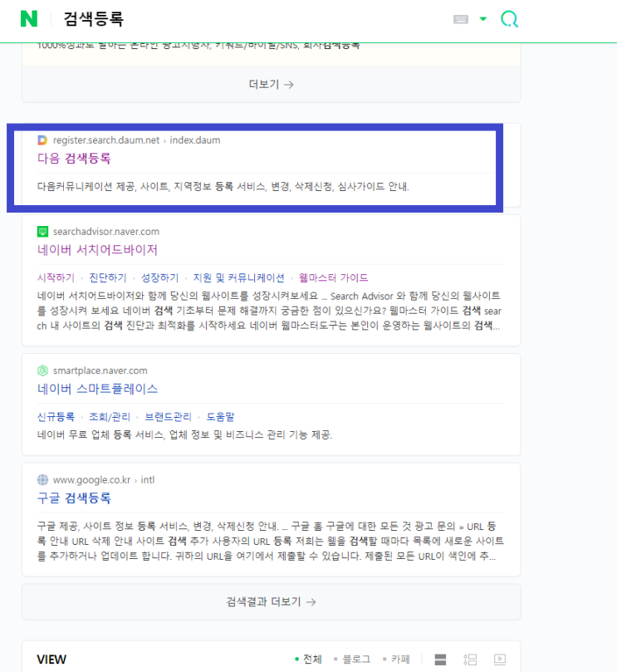Select the 전체 filter in VIEW
The height and width of the screenshot is (672, 617).
309,660
